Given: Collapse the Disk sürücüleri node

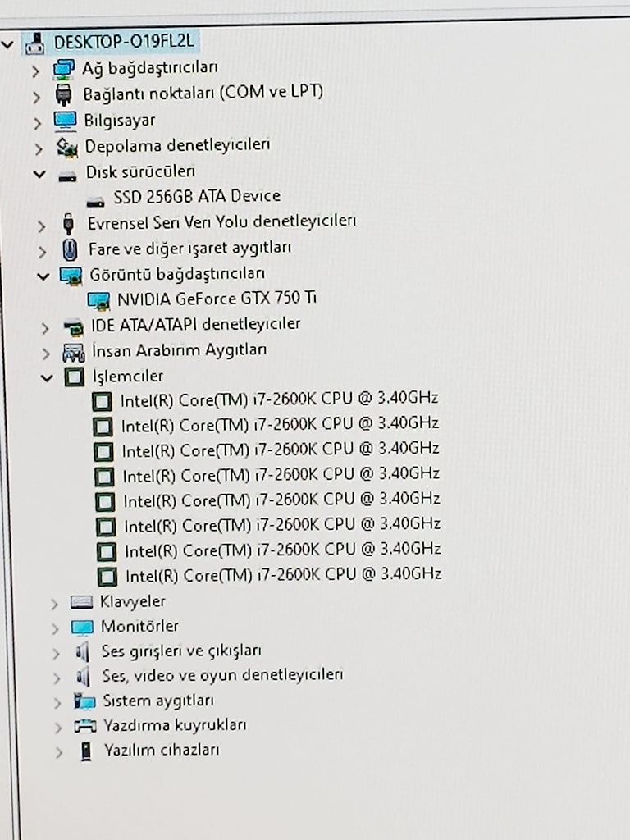Looking at the screenshot, I should tap(39, 174).
